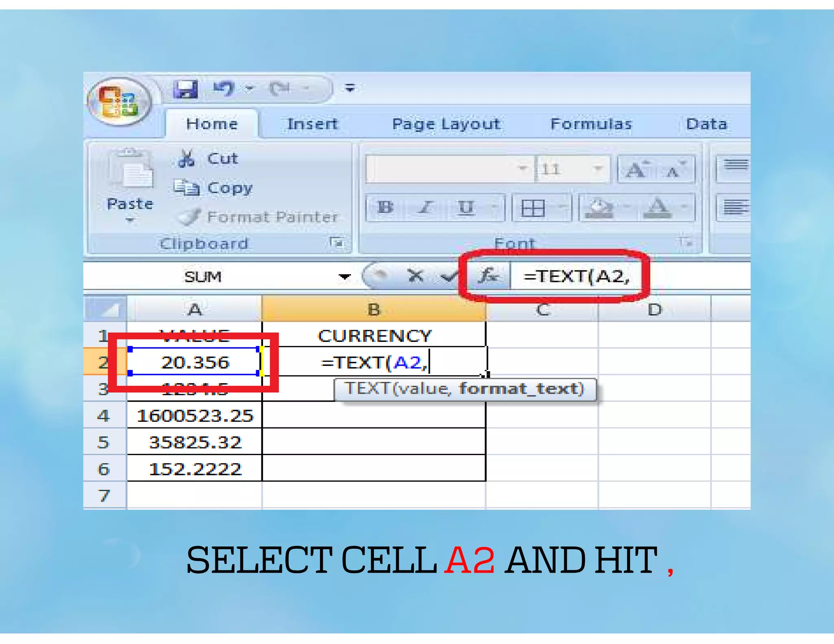The width and height of the screenshot is (834, 644).
Task: Cancel formula entry with X icon
Action: (415, 276)
